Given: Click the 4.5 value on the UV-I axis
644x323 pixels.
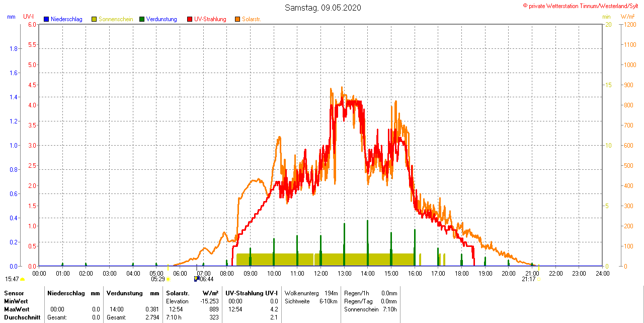Looking at the screenshot, I should 32,85.
